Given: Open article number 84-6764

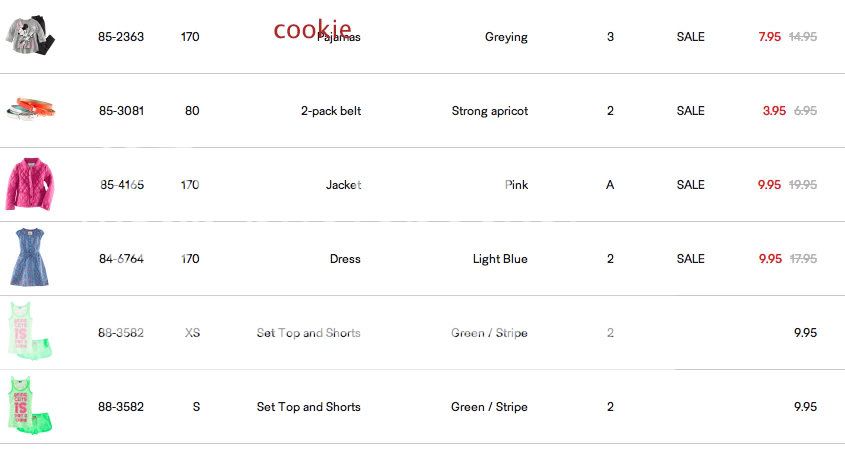Looking at the screenshot, I should coord(121,259).
